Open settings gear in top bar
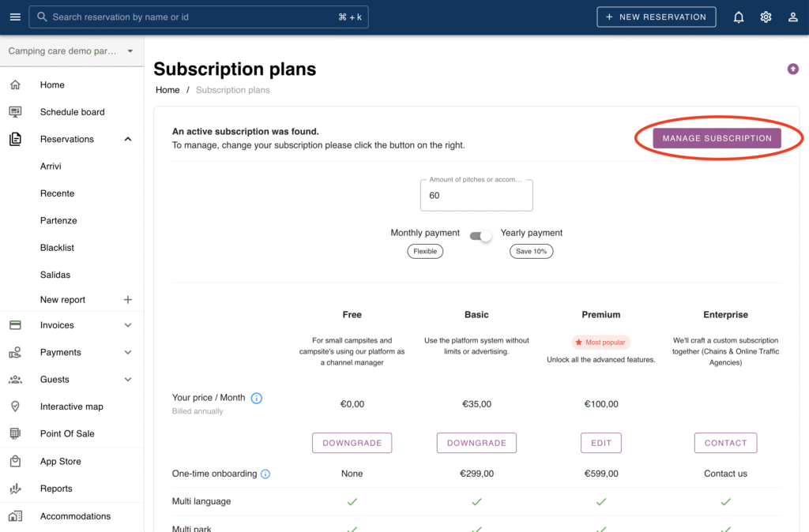The height and width of the screenshot is (532, 809). (x=766, y=17)
